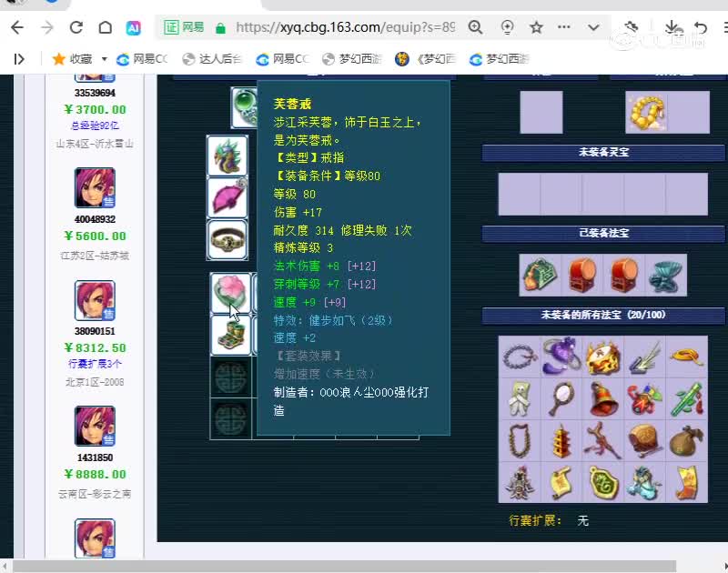The height and width of the screenshot is (573, 728).
Task: Click avatar of character 40048932
Action: (x=95, y=188)
